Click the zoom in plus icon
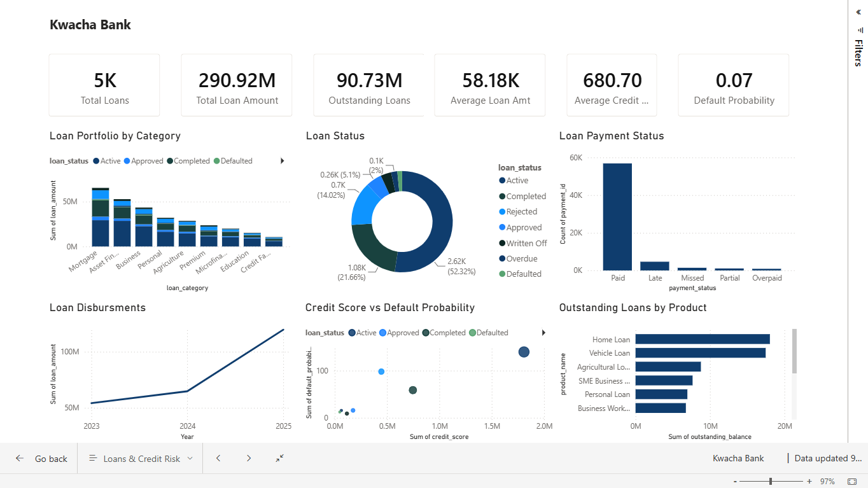 (x=809, y=482)
